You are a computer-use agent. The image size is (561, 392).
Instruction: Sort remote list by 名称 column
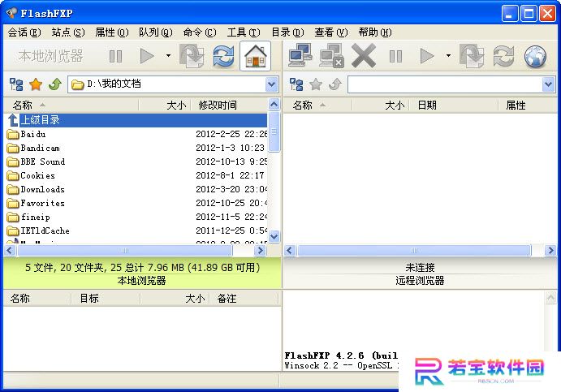317,106
